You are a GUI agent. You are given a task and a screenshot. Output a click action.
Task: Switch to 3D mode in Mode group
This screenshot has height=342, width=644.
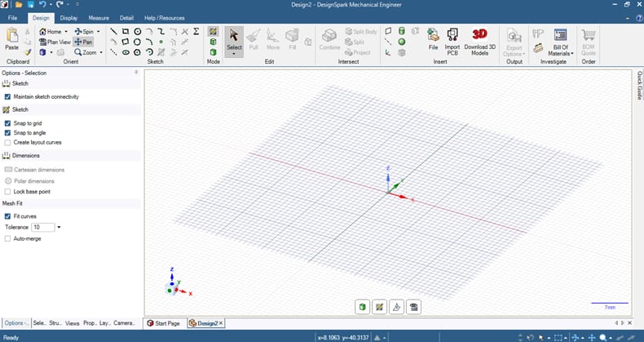(213, 52)
